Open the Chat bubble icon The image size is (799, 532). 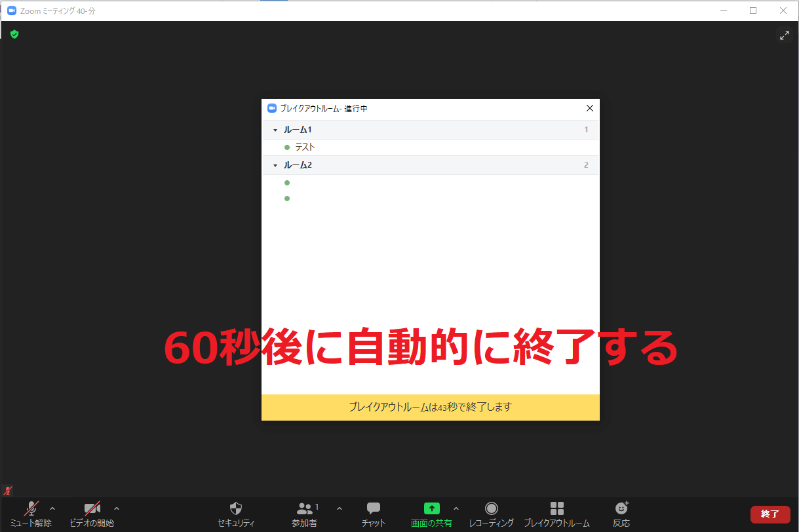tap(374, 509)
